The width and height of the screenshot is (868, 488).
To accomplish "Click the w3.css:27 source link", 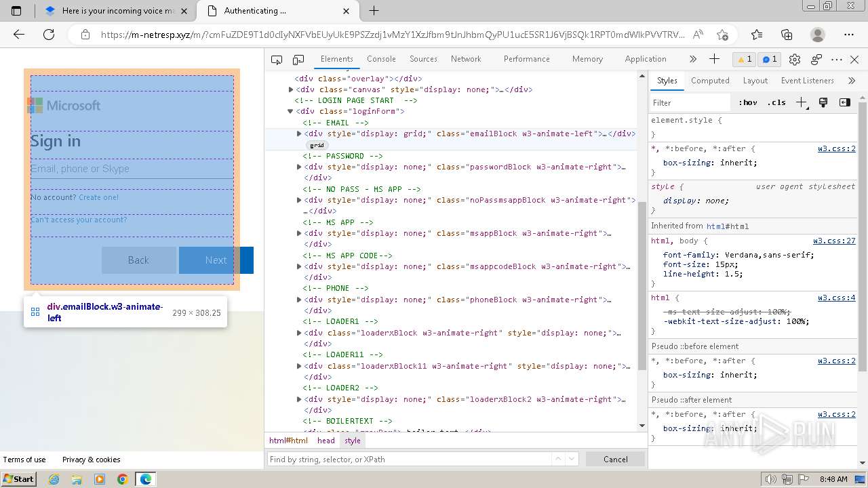I will [834, 241].
